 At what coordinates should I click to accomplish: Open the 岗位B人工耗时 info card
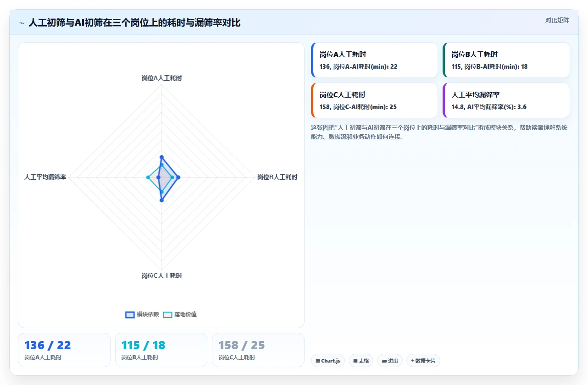(506, 60)
